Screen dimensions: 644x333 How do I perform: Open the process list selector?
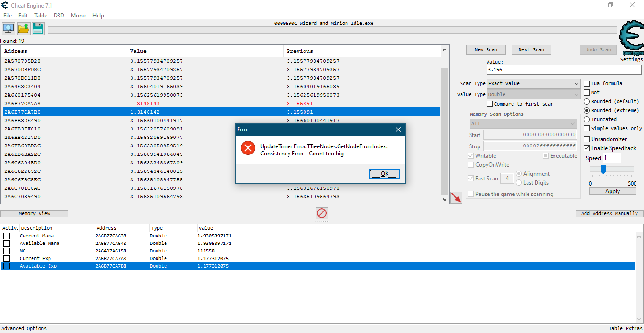tap(8, 28)
